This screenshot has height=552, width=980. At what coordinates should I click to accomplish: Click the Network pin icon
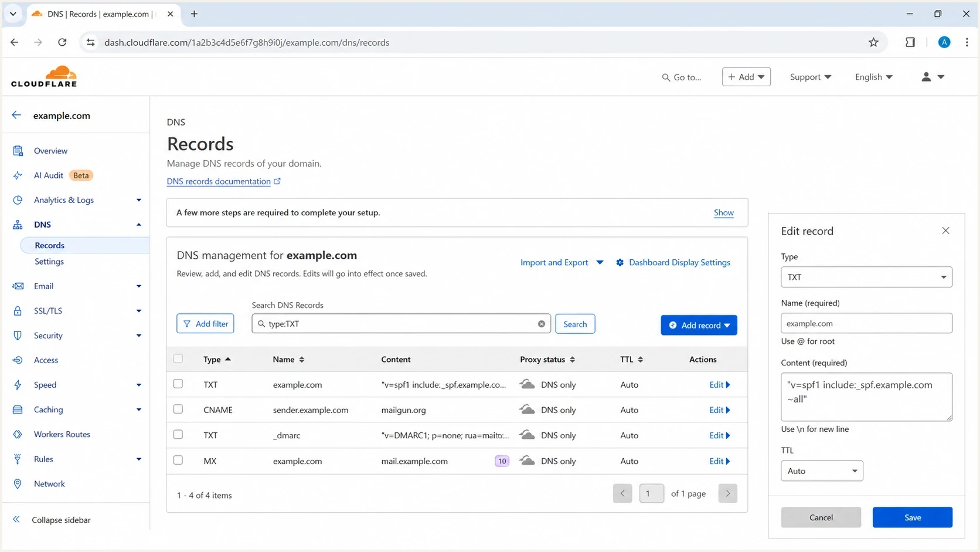(x=18, y=484)
